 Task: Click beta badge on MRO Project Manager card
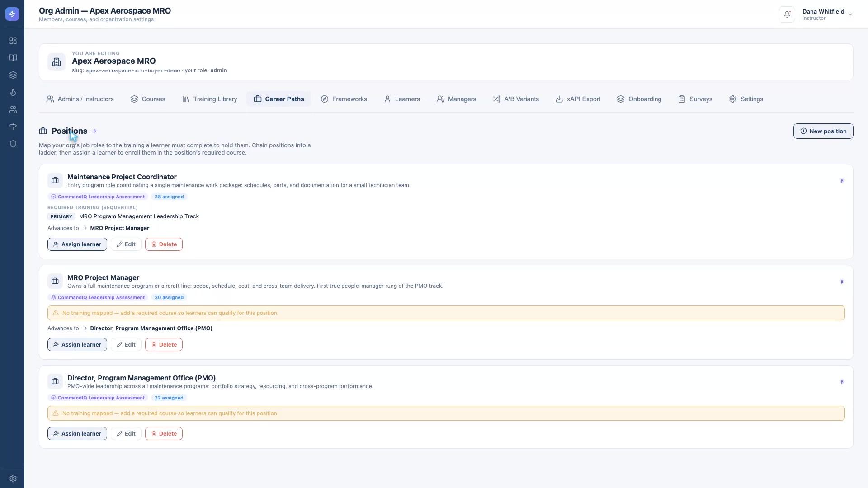tap(842, 282)
